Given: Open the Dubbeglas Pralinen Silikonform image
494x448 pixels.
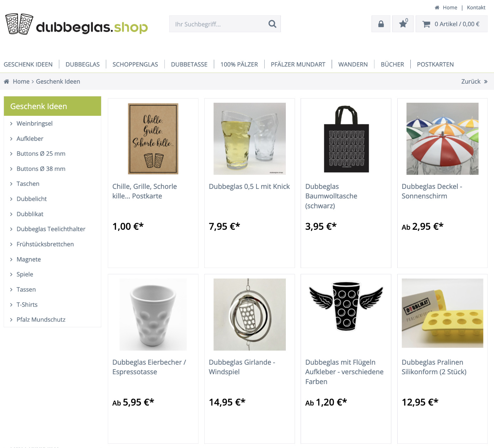Looking at the screenshot, I should (442, 313).
